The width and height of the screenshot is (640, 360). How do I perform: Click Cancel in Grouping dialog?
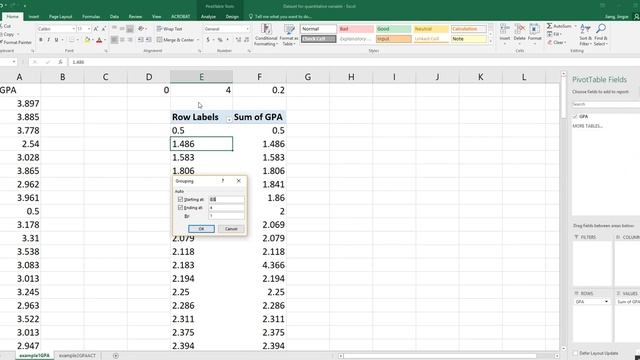(231, 229)
